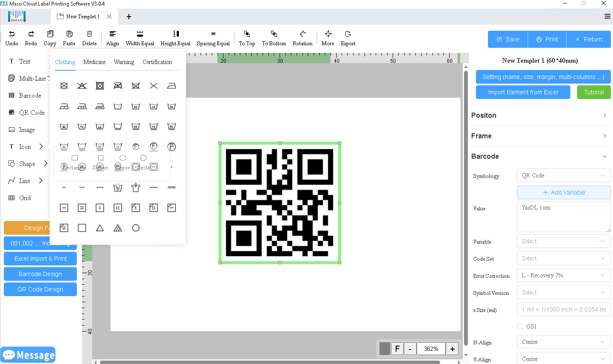
Task: Open the Tutorial
Action: tap(594, 92)
